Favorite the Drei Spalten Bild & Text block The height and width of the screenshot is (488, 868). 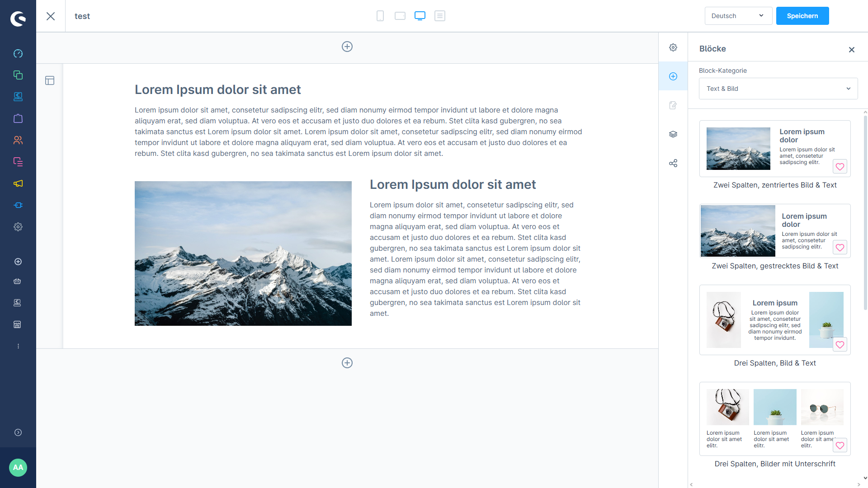tap(840, 345)
